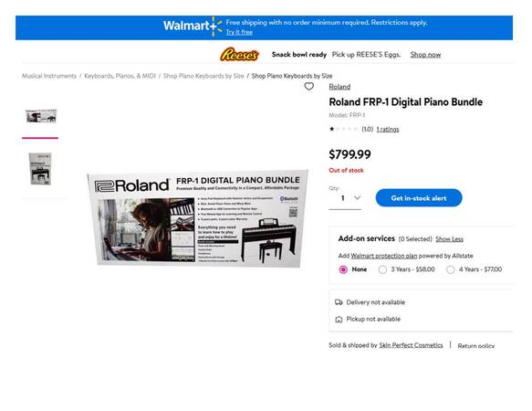Viewport: 532px width, 411px height.
Task: Open Musical Instruments breadcrumb
Action: point(49,76)
